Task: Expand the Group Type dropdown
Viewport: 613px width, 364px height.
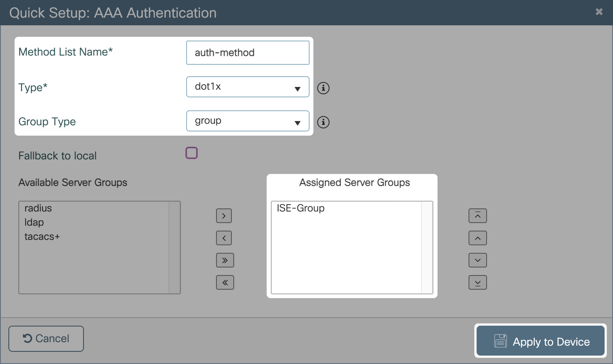Action: click(x=247, y=121)
